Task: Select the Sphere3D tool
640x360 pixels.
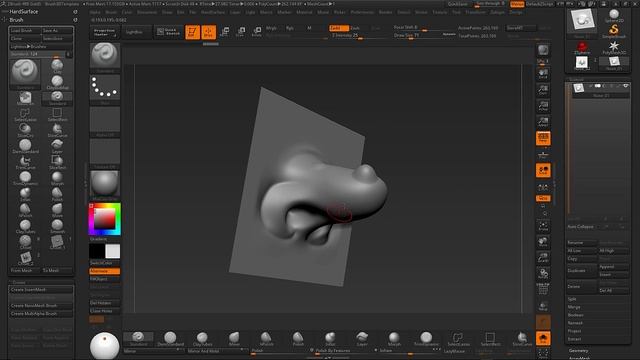Action: click(613, 16)
